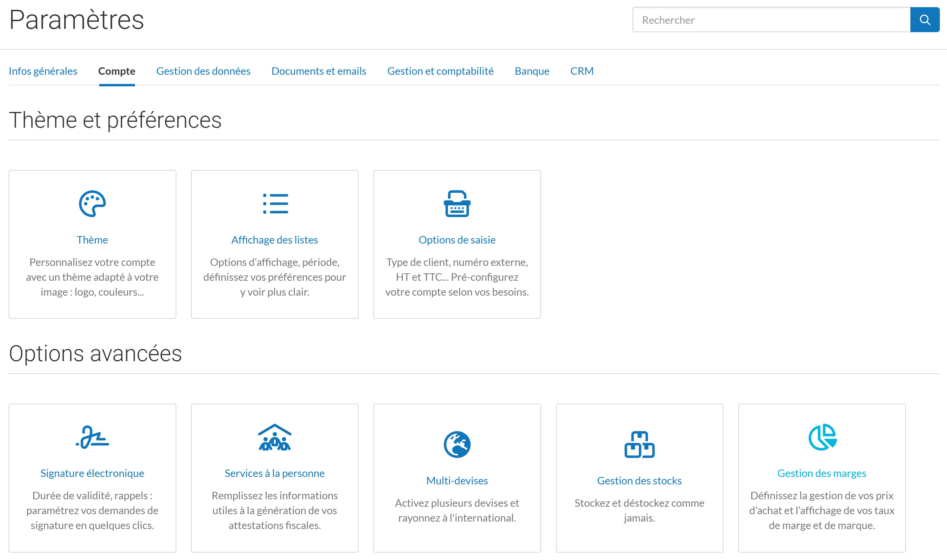Screen dimensions: 947x560
Task: Open the Gestion des marges link
Action: (822, 473)
